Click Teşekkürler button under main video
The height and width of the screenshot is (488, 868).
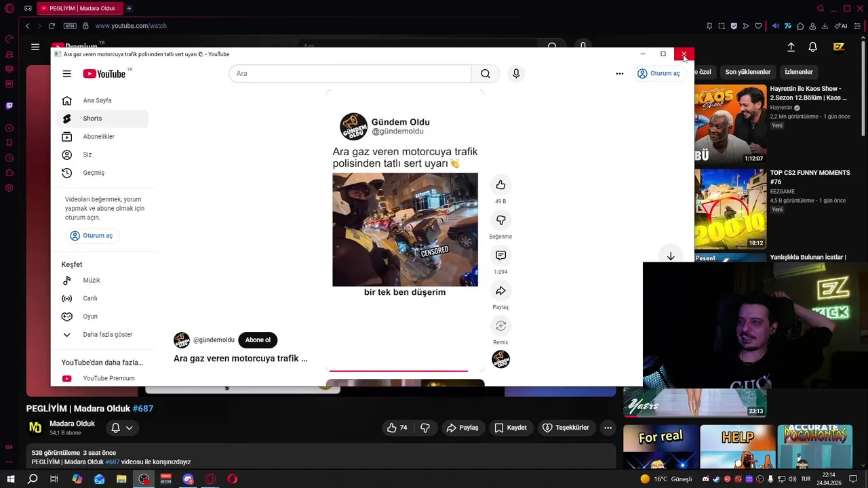566,428
